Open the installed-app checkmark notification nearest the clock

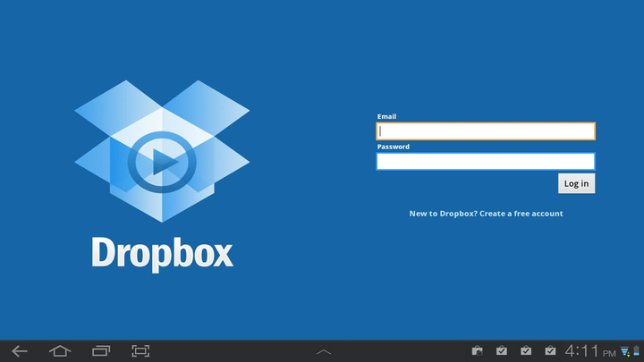[x=550, y=351]
